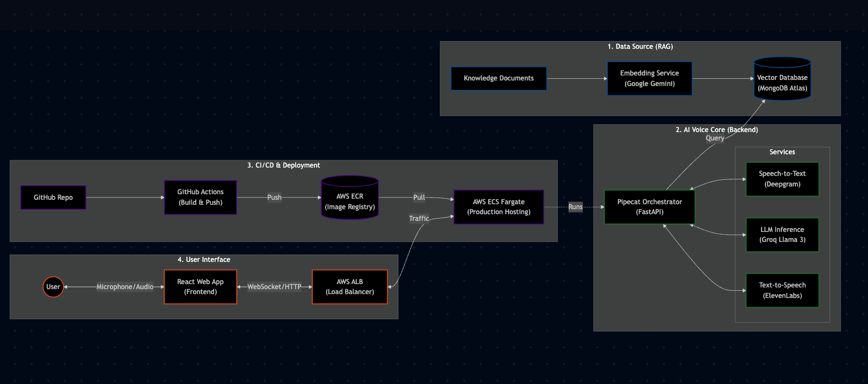Click the WebSocket/HTTP edge label
The height and width of the screenshot is (384, 868).
[275, 287]
